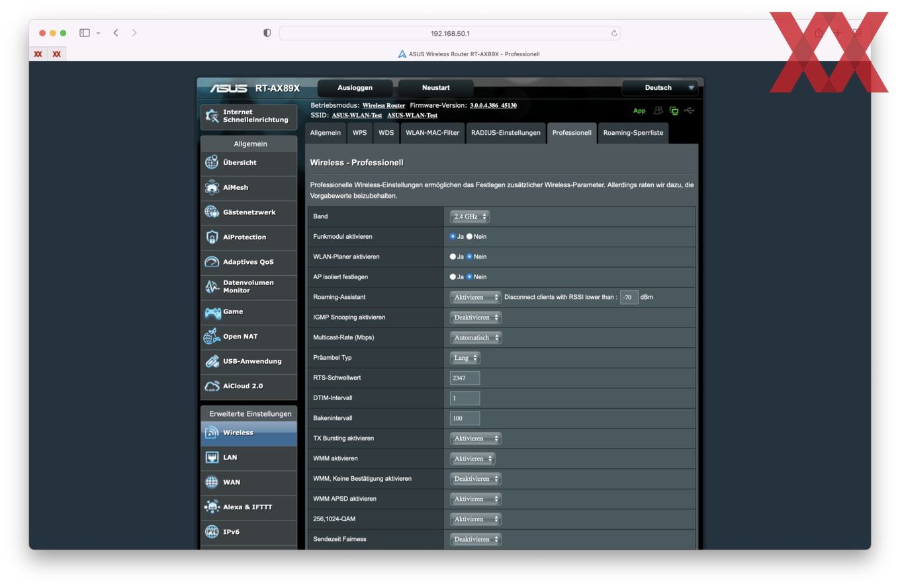Click the USB status icon in header
This screenshot has width=900, height=588.
tap(689, 110)
